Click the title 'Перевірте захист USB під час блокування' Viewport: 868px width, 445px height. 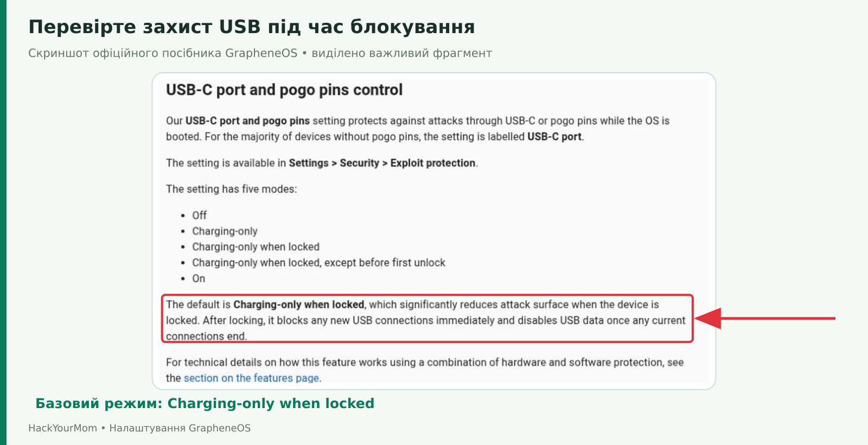point(252,27)
